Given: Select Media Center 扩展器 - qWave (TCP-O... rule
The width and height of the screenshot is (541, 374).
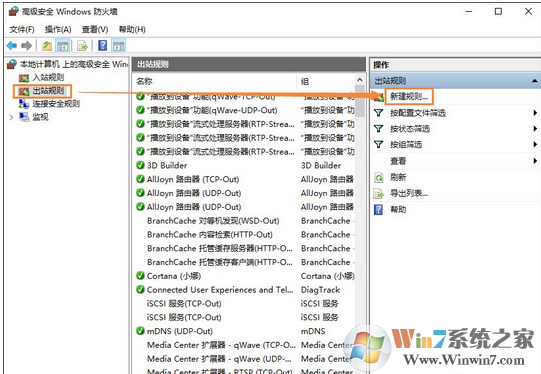Looking at the screenshot, I should click(x=222, y=345).
